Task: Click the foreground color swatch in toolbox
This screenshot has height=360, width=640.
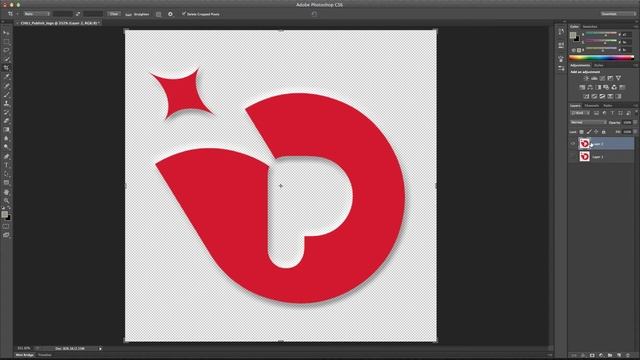Action: 4,214
